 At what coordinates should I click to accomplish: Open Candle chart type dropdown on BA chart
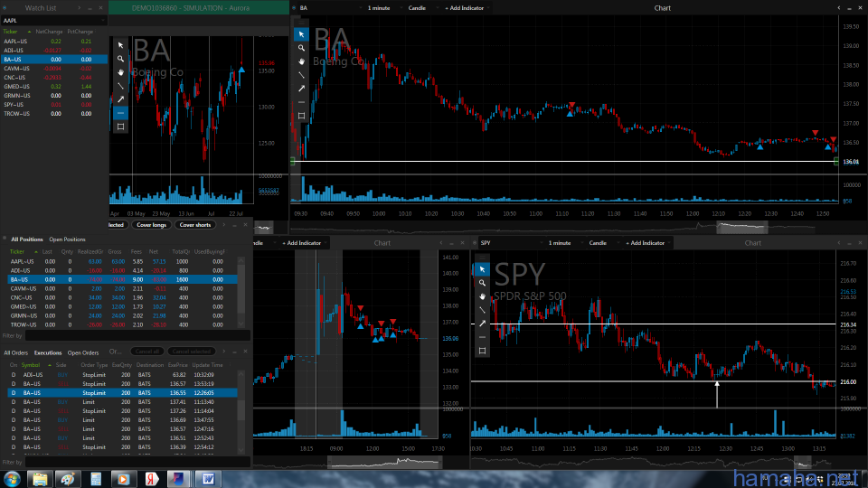coord(423,8)
